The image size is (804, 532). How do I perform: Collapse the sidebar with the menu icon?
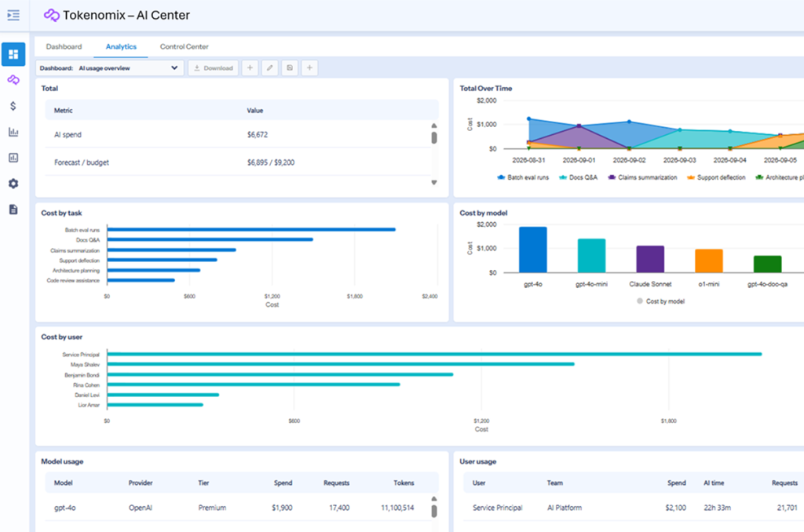13,16
